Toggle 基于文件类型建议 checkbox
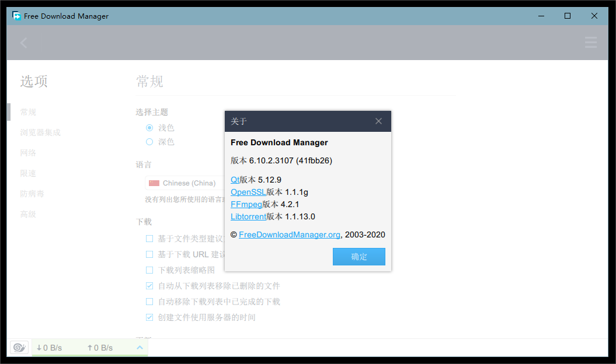The image size is (616, 364). pos(149,239)
